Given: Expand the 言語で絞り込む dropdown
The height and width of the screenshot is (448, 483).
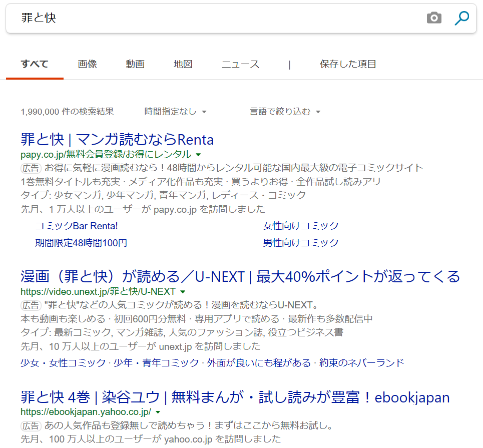Looking at the screenshot, I should tap(285, 112).
